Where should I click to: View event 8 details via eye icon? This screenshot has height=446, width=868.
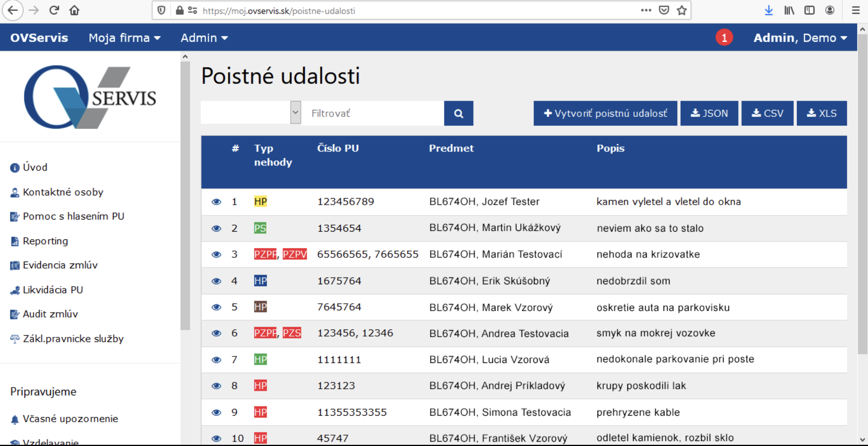pyautogui.click(x=216, y=386)
